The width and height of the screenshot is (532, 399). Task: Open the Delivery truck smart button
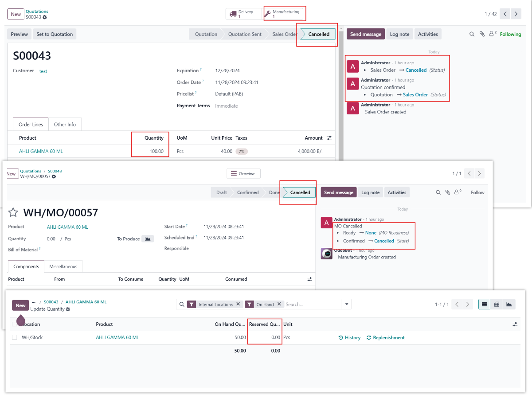click(x=243, y=14)
